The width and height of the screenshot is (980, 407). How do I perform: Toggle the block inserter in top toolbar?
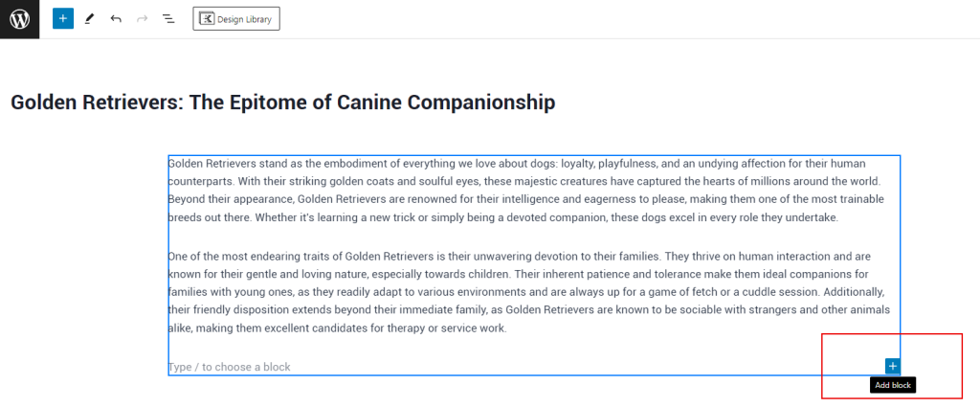coord(62,19)
